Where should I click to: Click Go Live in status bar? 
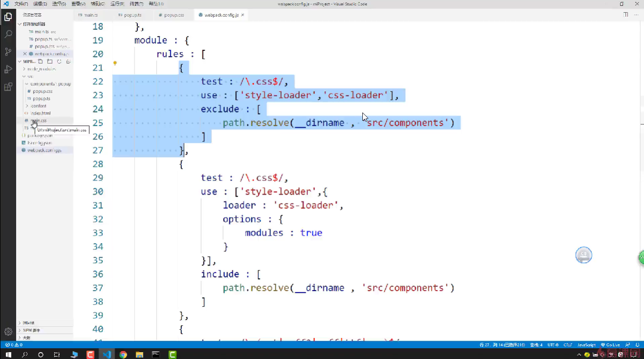(610, 345)
